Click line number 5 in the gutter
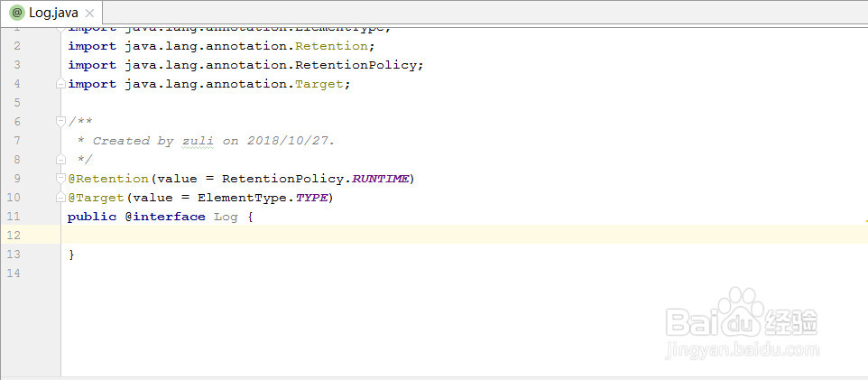 [16, 103]
